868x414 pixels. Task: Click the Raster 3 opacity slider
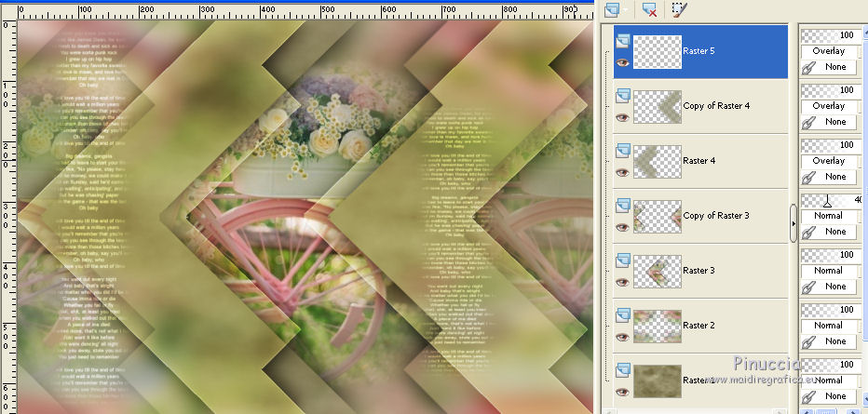click(832, 254)
